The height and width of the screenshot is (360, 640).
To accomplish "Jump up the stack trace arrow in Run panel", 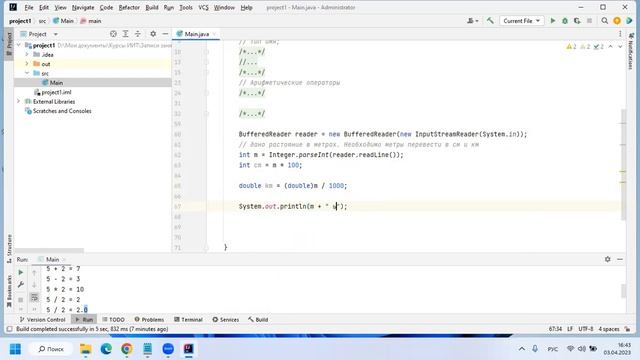I will 34,272.
